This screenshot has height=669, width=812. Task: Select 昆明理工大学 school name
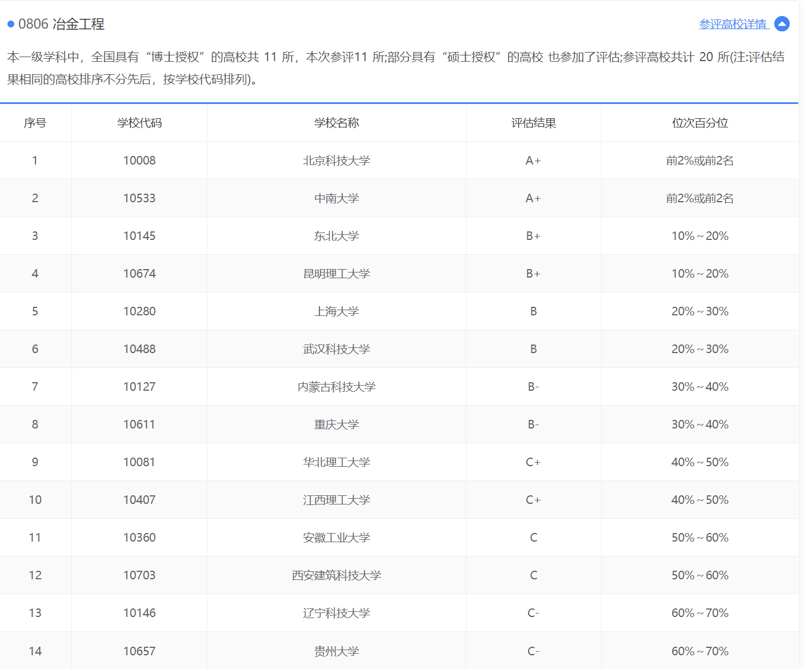pos(336,274)
